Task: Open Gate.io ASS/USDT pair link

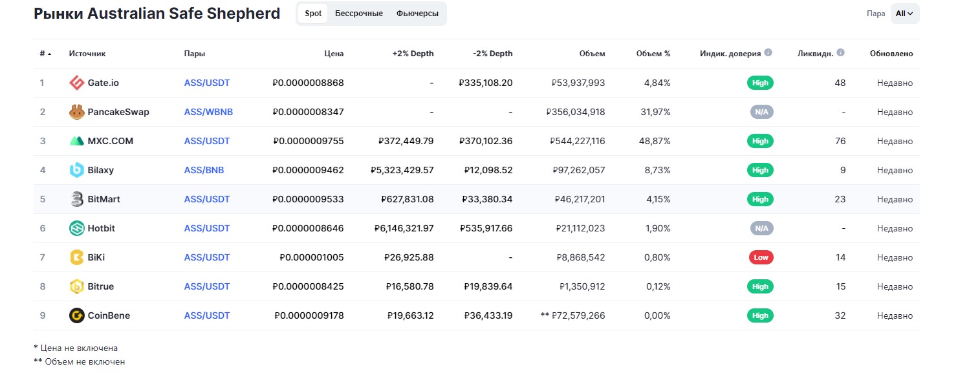Action: coord(207,83)
